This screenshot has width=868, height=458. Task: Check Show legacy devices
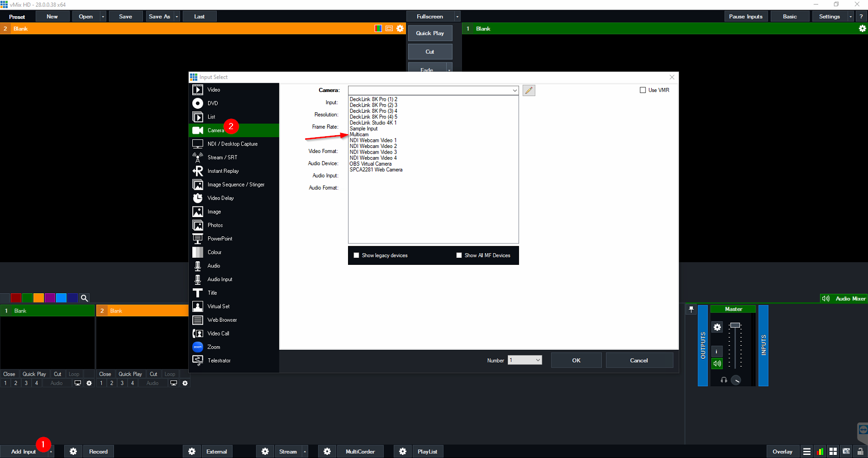356,255
